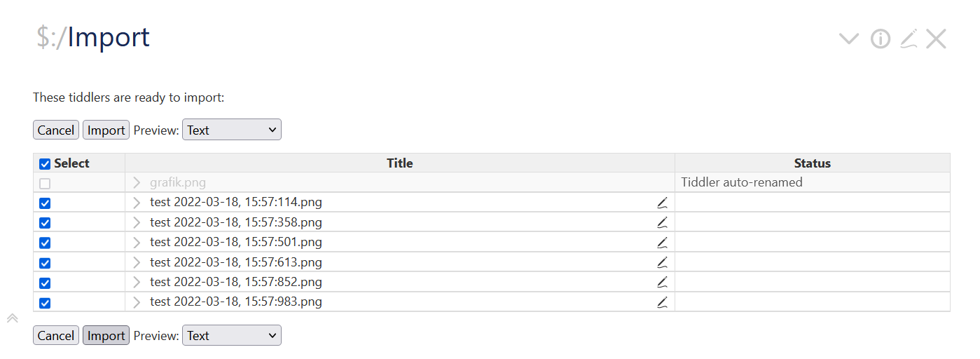Check the grafik.png checkbox
This screenshot has width=980, height=359.
click(x=45, y=184)
